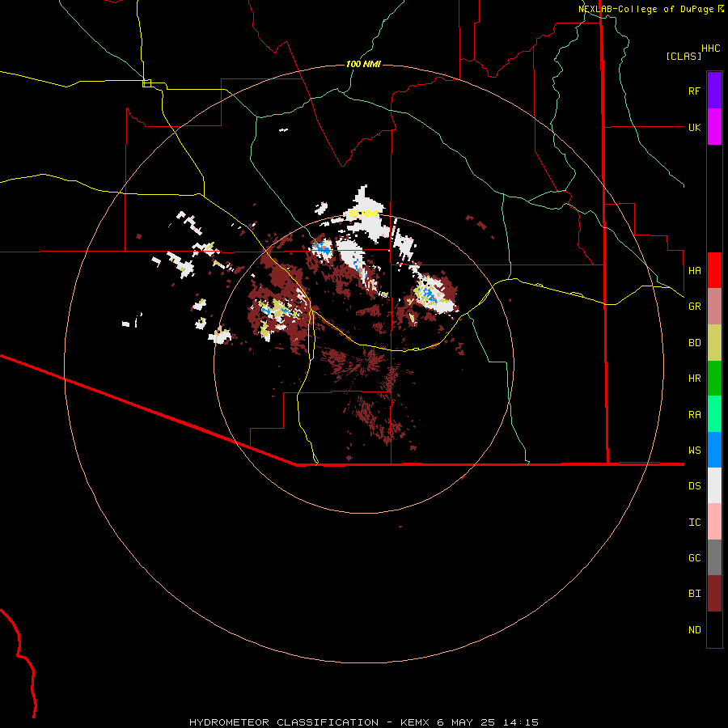This screenshot has height=728, width=728.
Task: Click the BI legend label
Action: [694, 594]
